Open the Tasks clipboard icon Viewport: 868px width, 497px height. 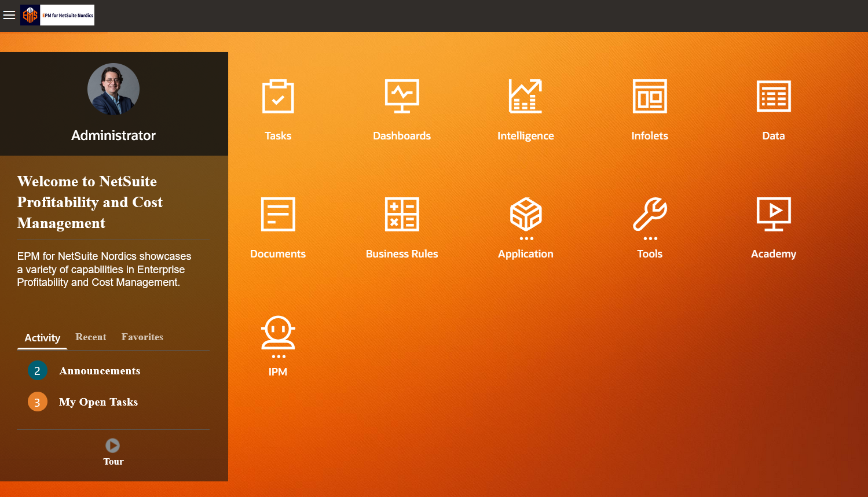pyautogui.click(x=278, y=97)
